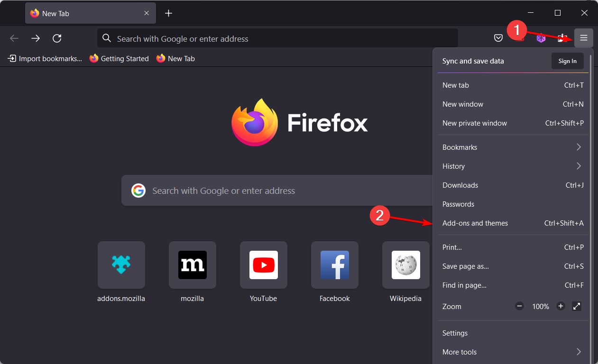Screen dimensions: 598x364
Task: Go back to the previous page
Action: pos(14,38)
